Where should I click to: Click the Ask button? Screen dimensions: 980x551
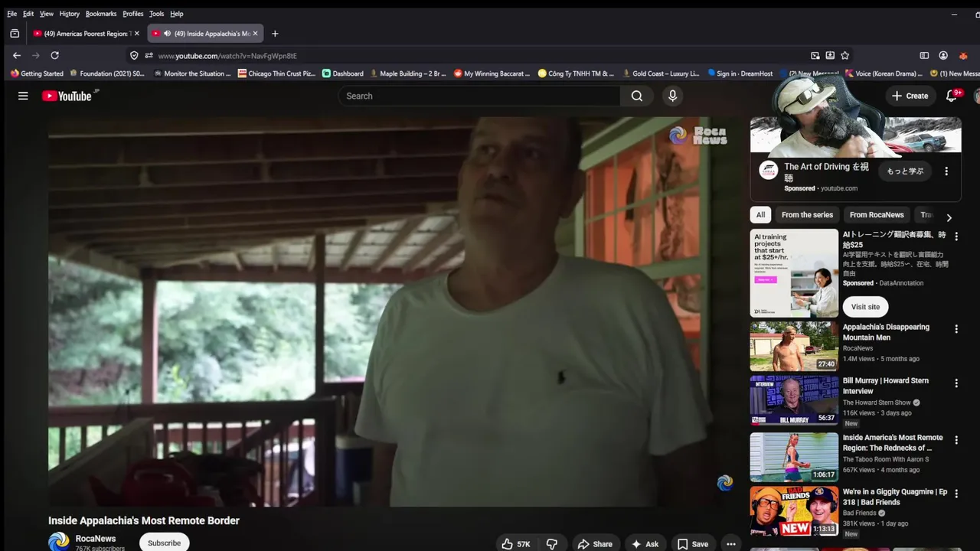tap(645, 544)
